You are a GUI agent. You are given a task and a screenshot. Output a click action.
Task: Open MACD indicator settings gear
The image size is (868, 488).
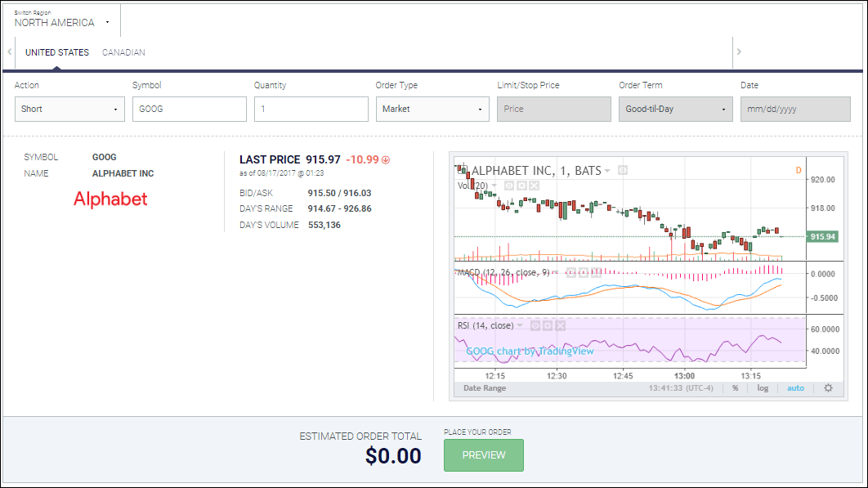(x=584, y=272)
